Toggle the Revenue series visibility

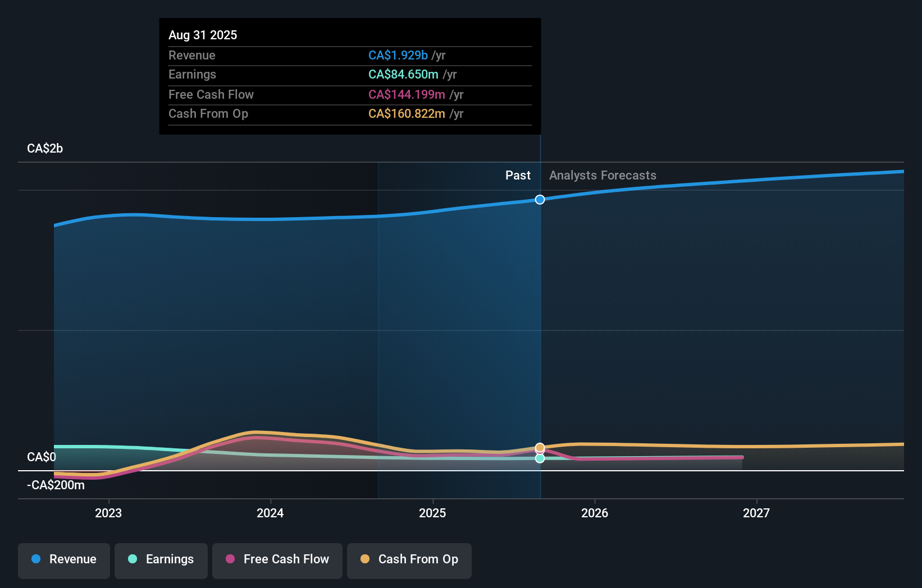pyautogui.click(x=63, y=561)
